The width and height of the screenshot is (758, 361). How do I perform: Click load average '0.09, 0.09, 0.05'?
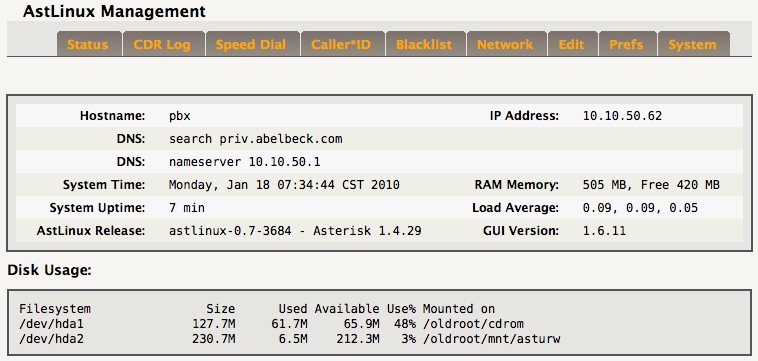641,208
